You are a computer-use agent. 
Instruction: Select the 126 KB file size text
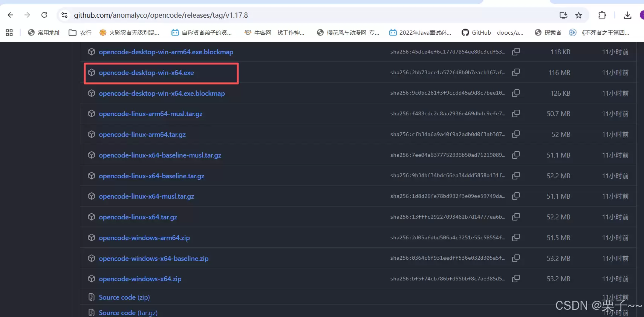[x=560, y=93]
